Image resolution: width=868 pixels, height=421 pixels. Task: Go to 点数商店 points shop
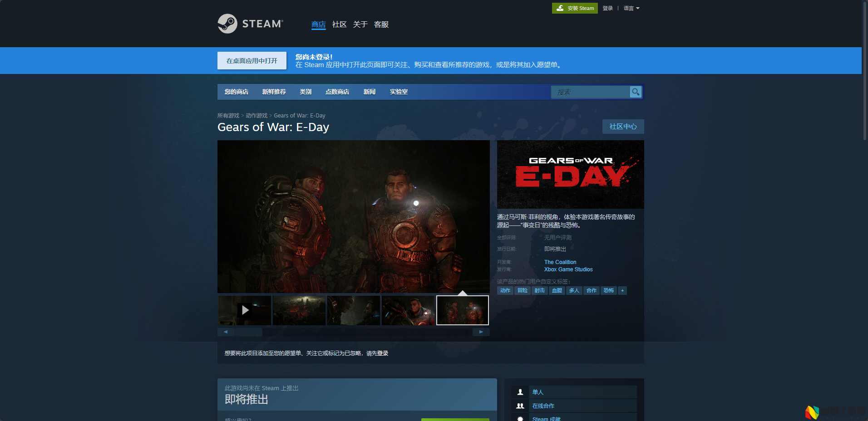pos(337,92)
